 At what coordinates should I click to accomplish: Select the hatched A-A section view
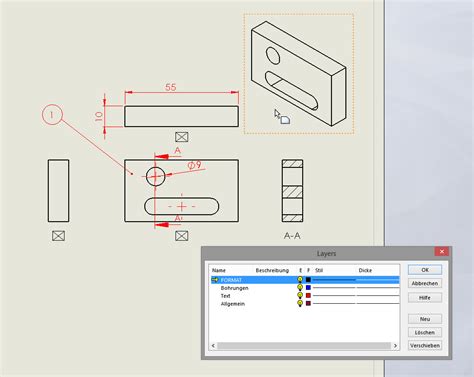click(x=292, y=191)
